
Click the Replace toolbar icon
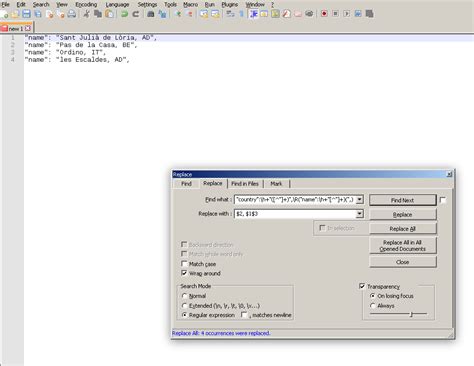click(162, 14)
